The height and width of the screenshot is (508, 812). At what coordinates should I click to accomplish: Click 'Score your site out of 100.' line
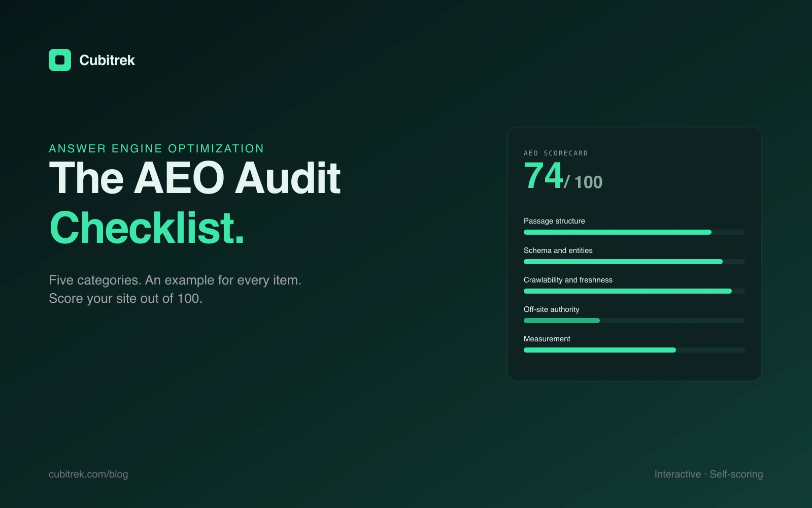pos(125,298)
